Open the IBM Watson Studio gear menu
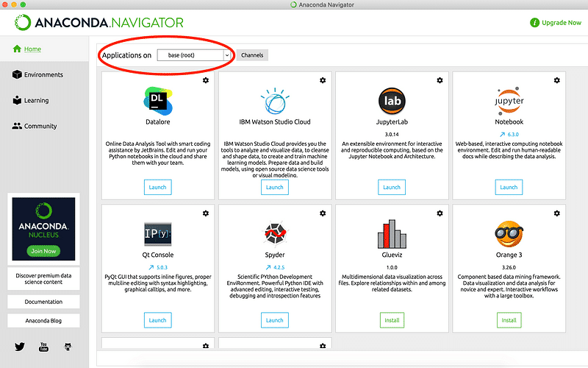 pos(323,80)
